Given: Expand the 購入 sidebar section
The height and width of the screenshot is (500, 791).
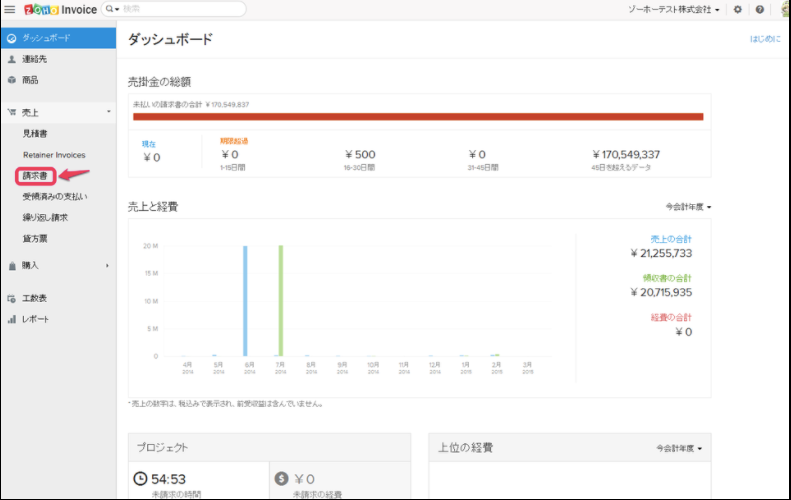Looking at the screenshot, I should tap(59, 265).
